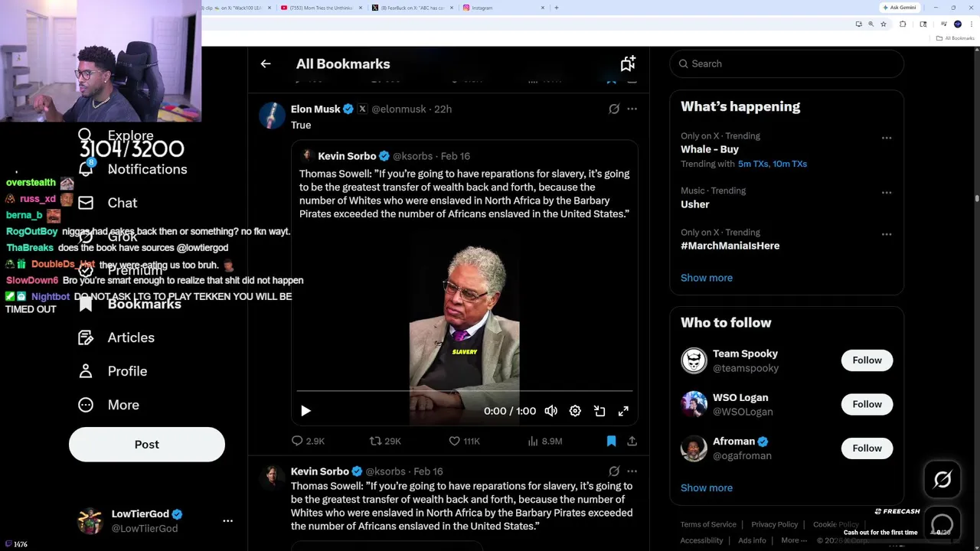
Task: View analytics for the 8.9M views post
Action: tap(545, 441)
